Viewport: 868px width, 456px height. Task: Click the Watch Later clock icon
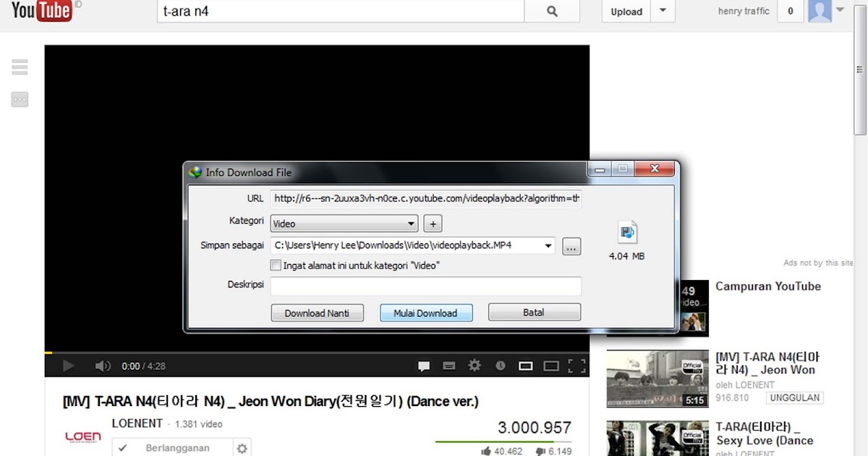click(501, 366)
